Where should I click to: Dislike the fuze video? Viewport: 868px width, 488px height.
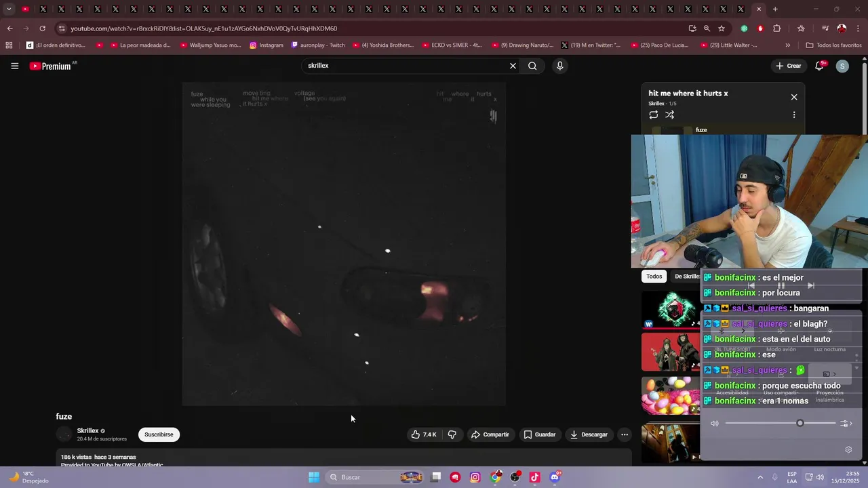(x=452, y=434)
